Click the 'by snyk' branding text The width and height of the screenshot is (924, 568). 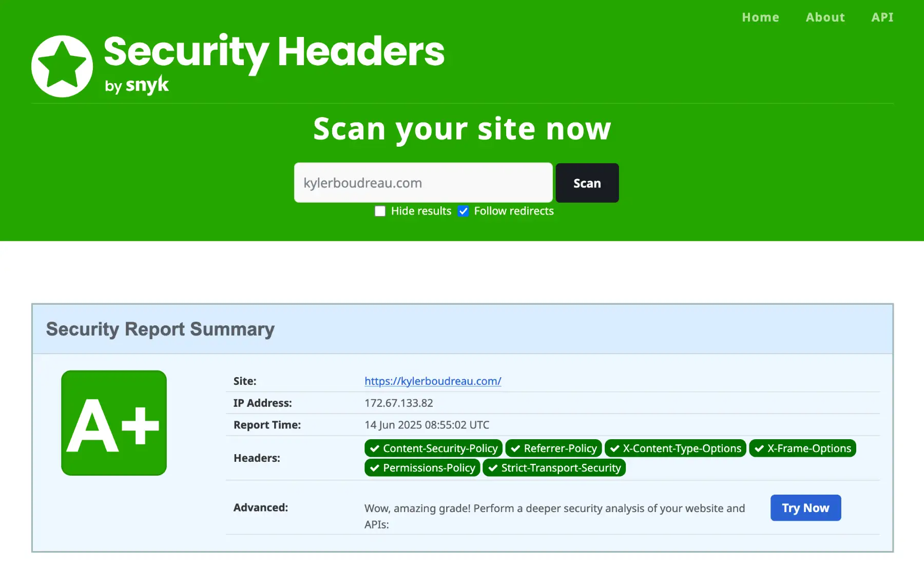[x=137, y=86]
